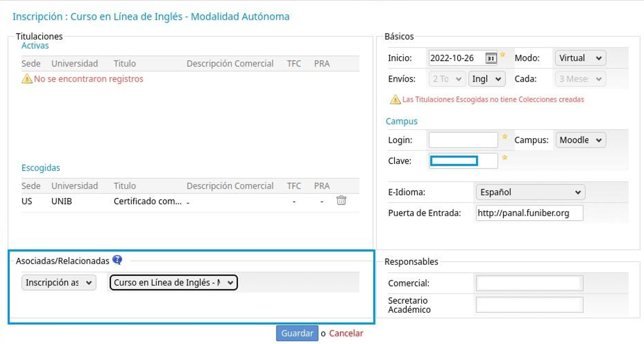Open the Envíos language dropdown showing Ingl

coord(487,79)
